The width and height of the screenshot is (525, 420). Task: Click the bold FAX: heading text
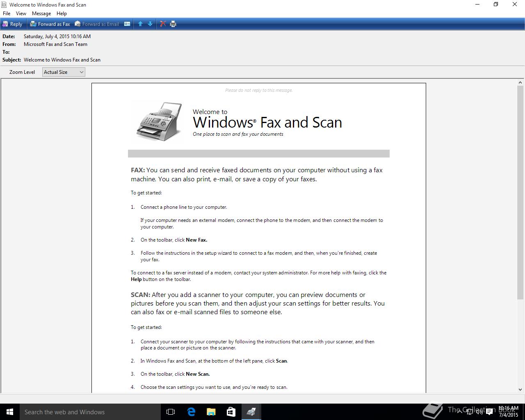[138, 170]
